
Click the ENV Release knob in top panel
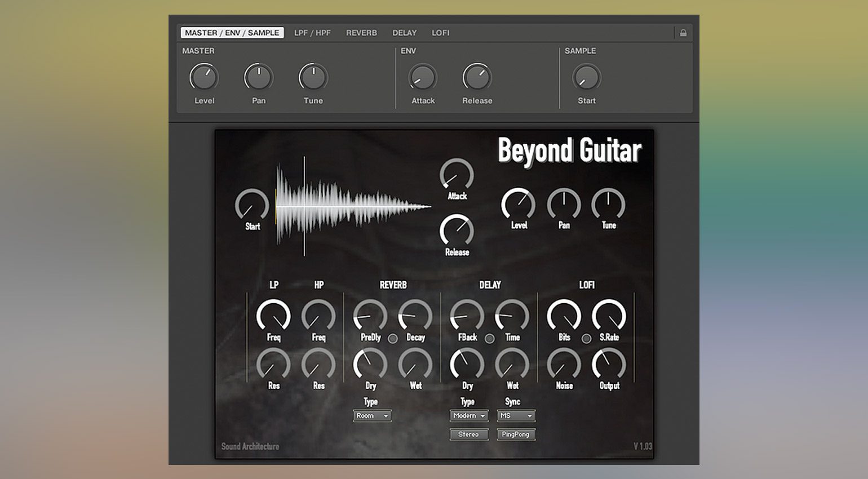477,77
